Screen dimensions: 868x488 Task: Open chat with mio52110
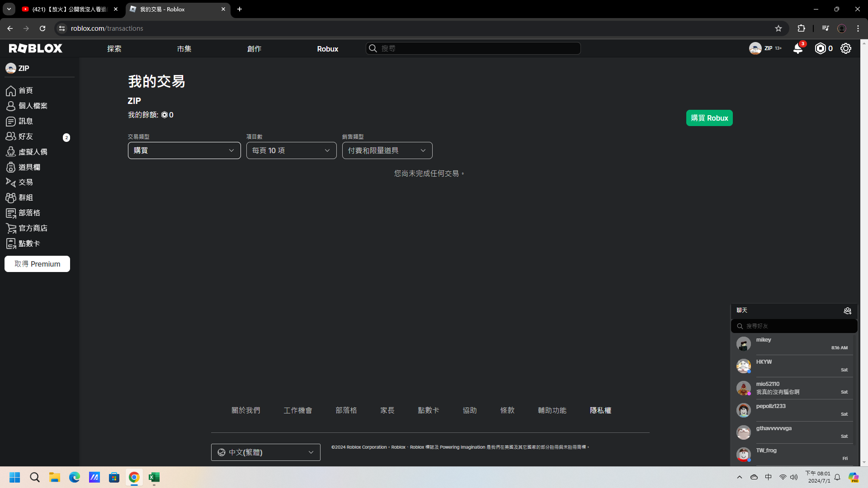tap(794, 388)
